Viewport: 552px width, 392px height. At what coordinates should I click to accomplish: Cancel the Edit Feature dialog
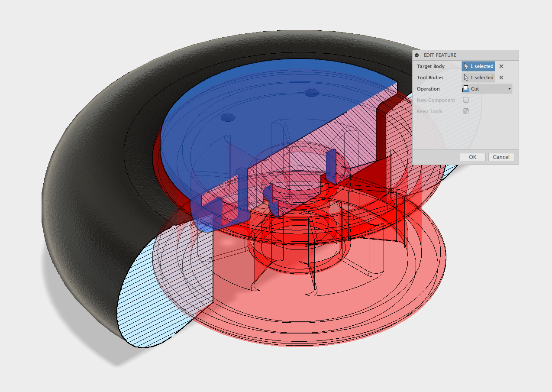501,157
